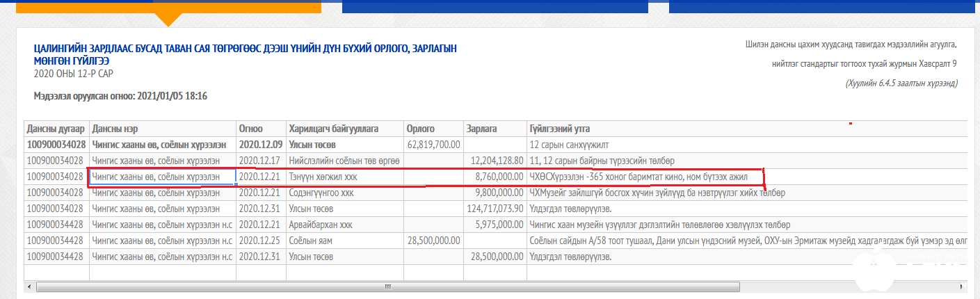
Task: Select the orange active tab at top
Action: [169, 6]
